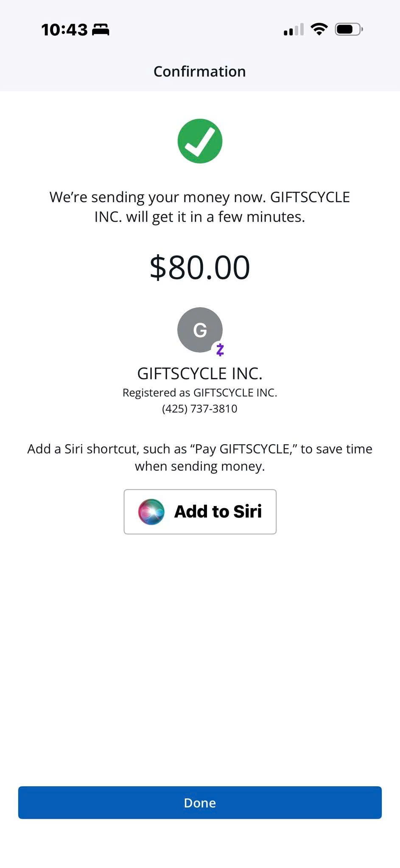Tap the sending your money now message

tap(200, 207)
